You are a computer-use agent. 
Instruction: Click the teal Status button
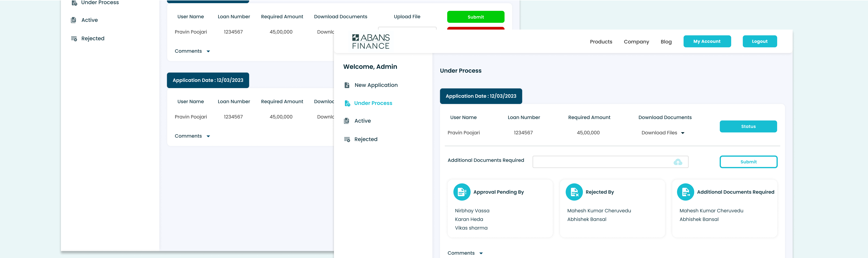(748, 126)
